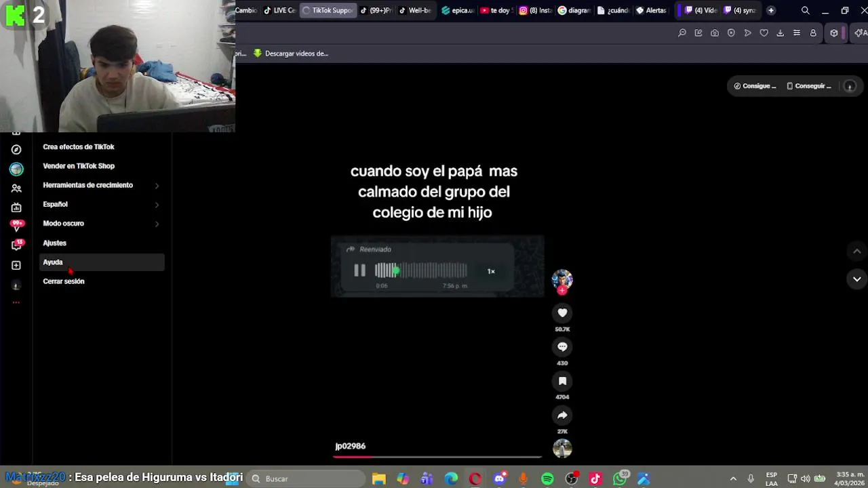Click the ESP LAA input language indicator
This screenshot has height=488, width=868.
click(772, 479)
